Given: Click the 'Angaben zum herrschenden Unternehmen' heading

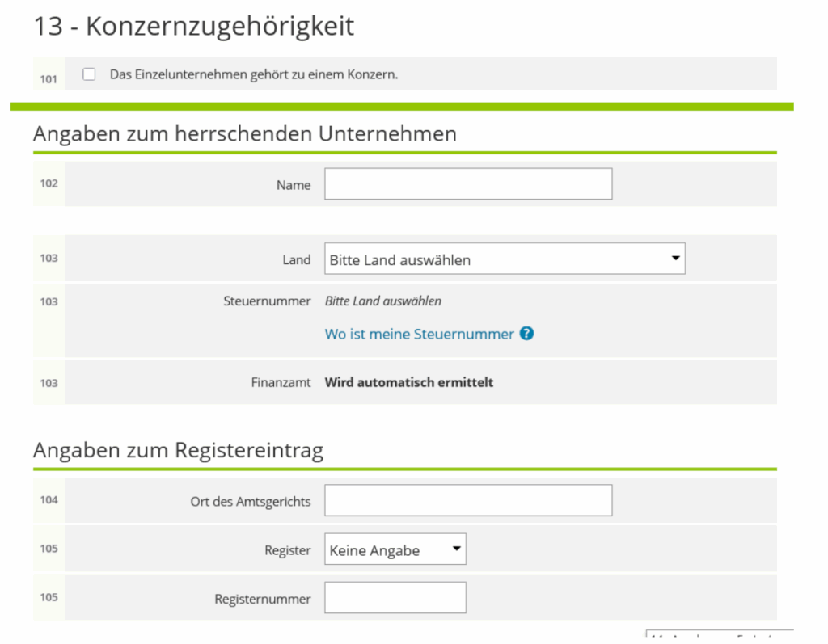Looking at the screenshot, I should 244,133.
